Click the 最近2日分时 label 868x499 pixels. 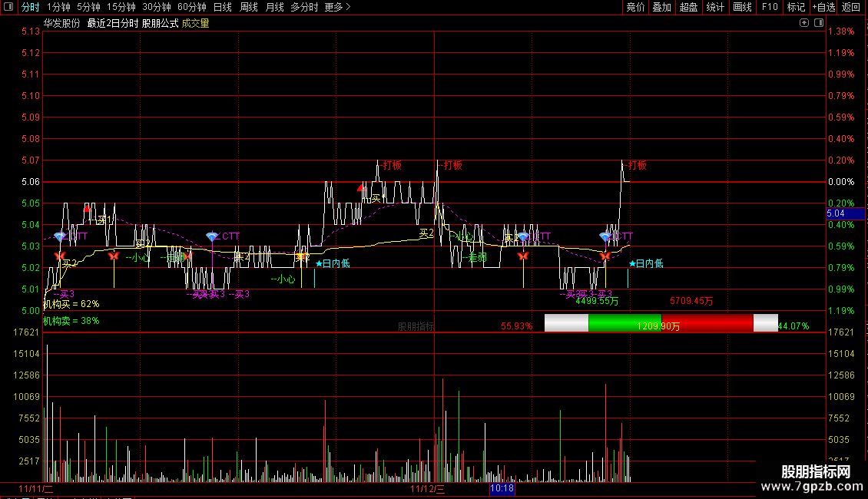(x=113, y=23)
